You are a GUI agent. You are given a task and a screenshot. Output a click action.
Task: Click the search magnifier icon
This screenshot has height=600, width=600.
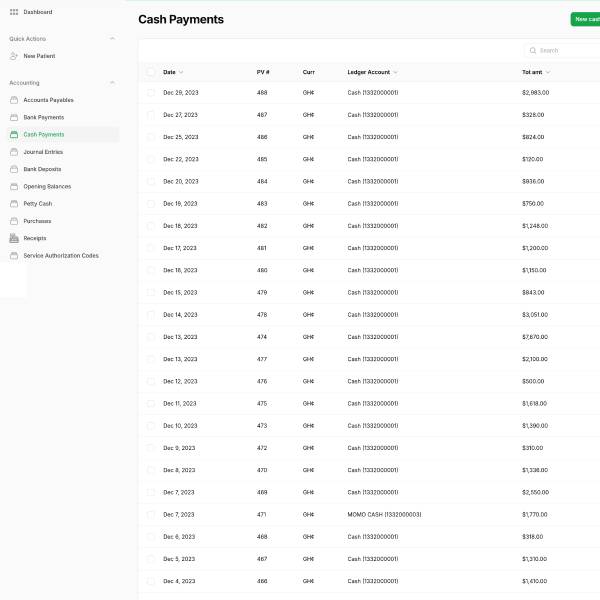point(533,50)
